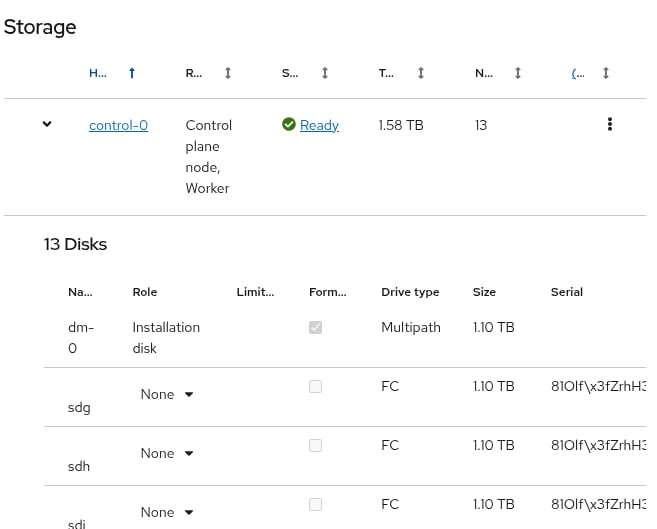The image size is (657, 529).
Task: Sort by the T... total storage column
Action: (x=421, y=73)
